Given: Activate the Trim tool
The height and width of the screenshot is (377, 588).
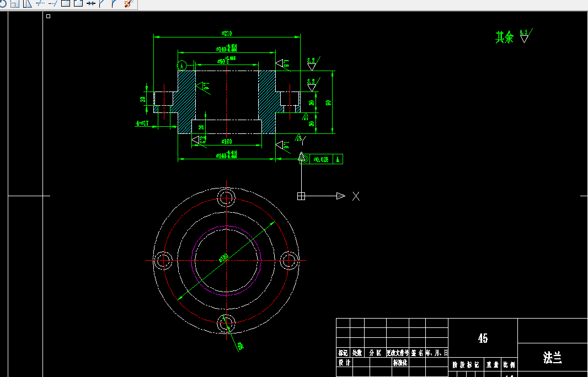Looking at the screenshot, I should point(40,3).
